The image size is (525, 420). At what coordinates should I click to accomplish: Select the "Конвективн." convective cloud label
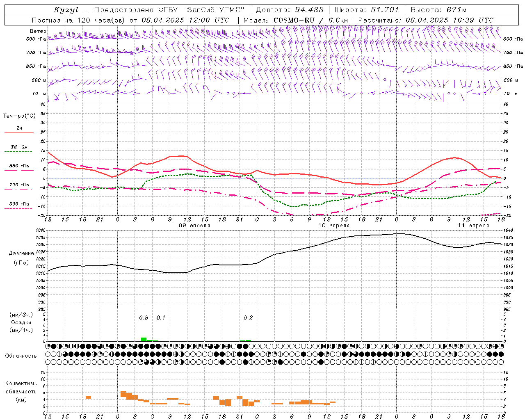21,383
